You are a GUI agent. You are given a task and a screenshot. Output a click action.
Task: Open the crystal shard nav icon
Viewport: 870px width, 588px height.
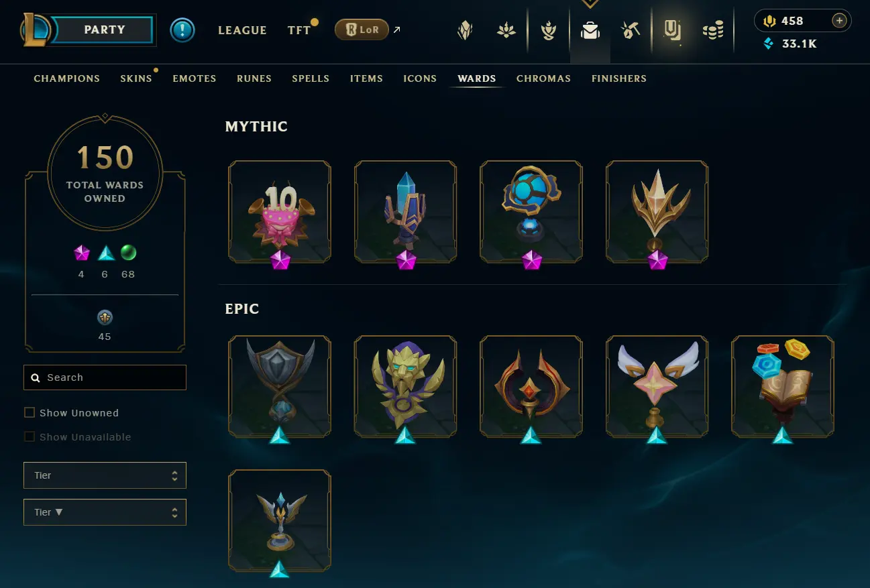pyautogui.click(x=464, y=31)
